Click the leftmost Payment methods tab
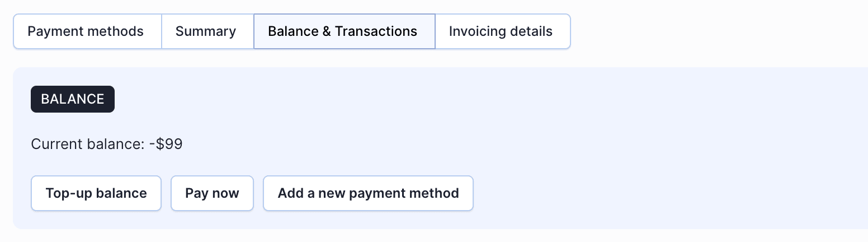The height and width of the screenshot is (242, 868). pyautogui.click(x=86, y=31)
